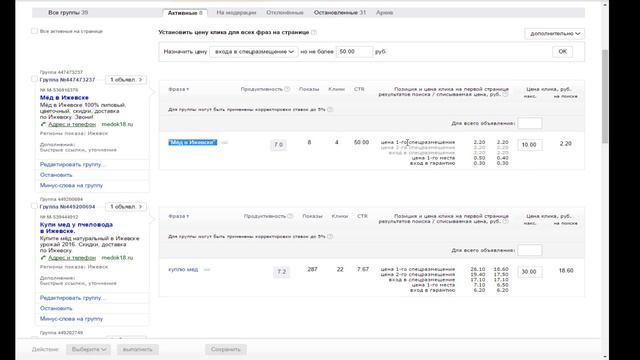Click help icon beside Продуктивность in first table
The height and width of the screenshot is (360, 640).
click(287, 89)
